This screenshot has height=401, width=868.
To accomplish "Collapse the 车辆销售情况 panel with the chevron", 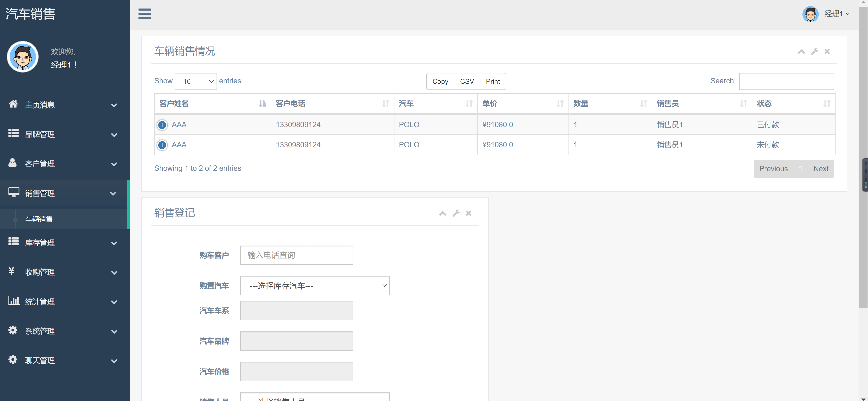I will (x=801, y=52).
